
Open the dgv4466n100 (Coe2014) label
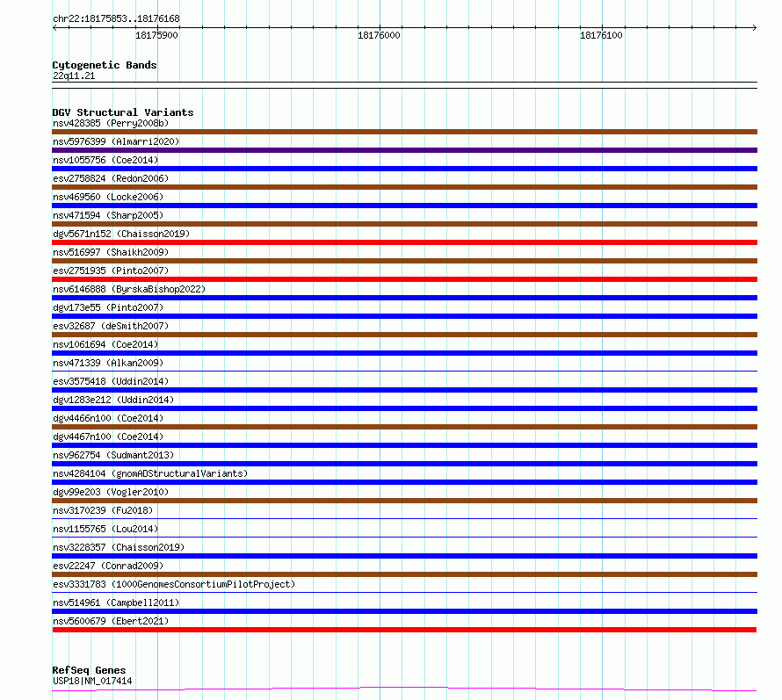point(108,418)
